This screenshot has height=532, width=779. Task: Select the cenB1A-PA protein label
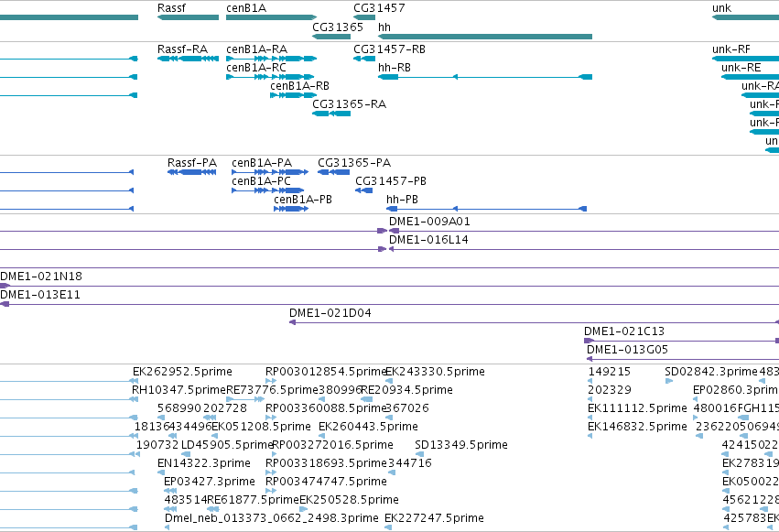click(x=261, y=163)
